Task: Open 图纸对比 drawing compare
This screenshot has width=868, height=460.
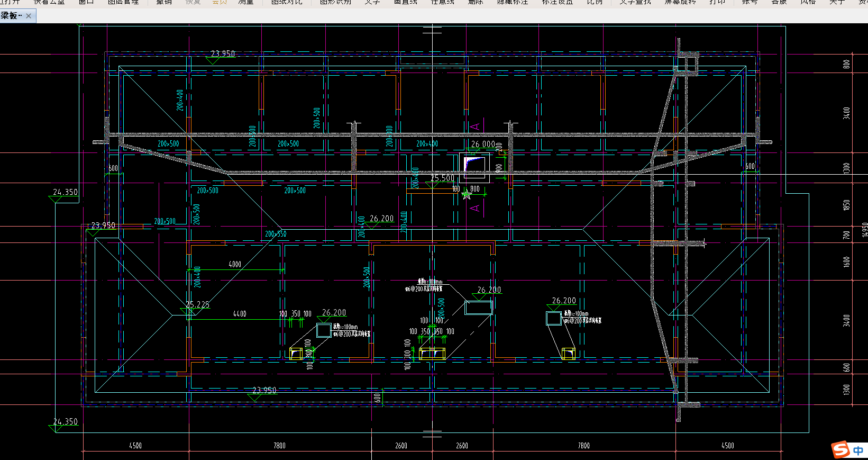Action: point(287,2)
